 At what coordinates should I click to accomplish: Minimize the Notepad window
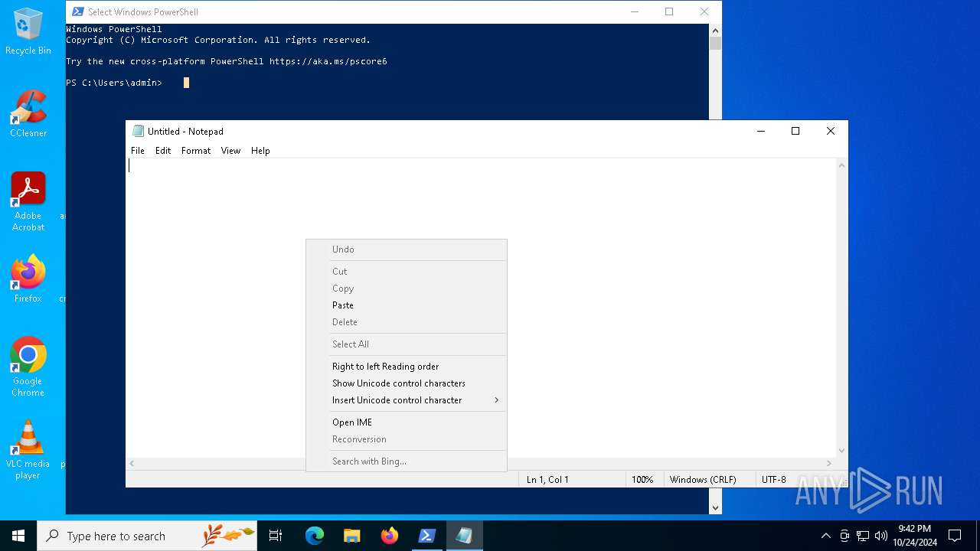tap(761, 131)
